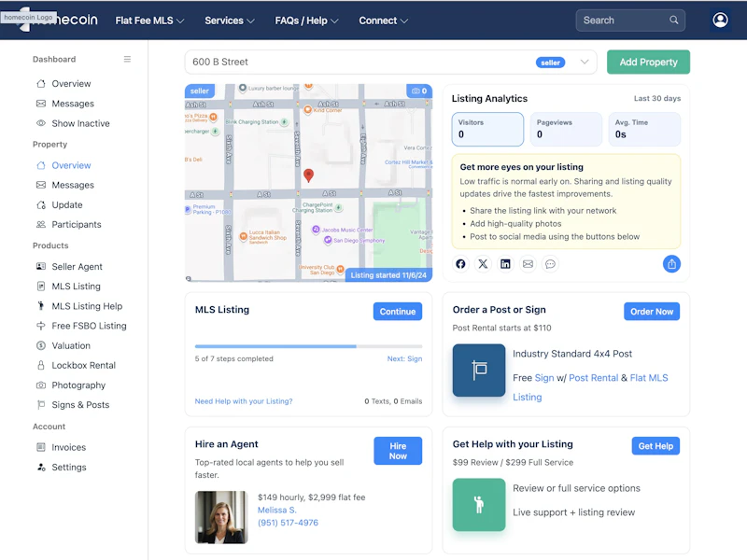Click the signpost icon tile
Viewport: 747px width, 560px height.
(x=479, y=370)
